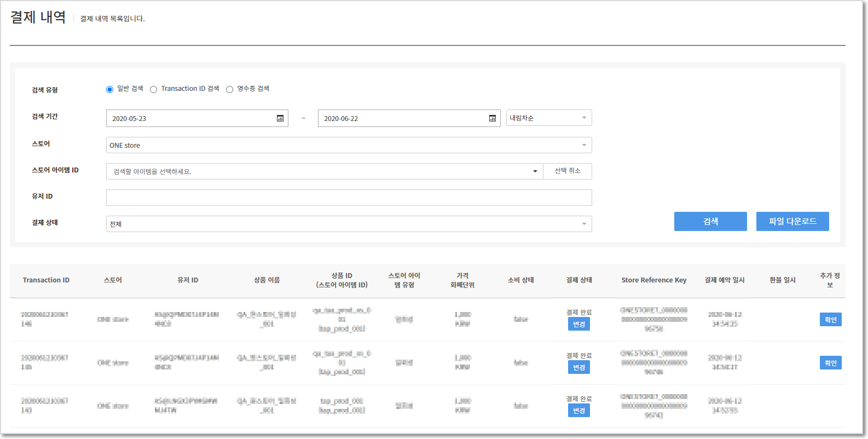Click the 상품 ID column header

point(342,280)
